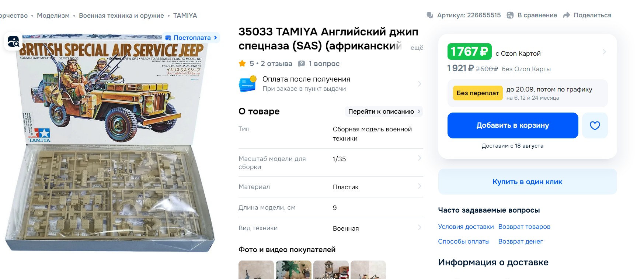Screen dimensions: 644x279
Task: Open the Масштаб модели 1/35 row chevron
Action: tap(419, 158)
